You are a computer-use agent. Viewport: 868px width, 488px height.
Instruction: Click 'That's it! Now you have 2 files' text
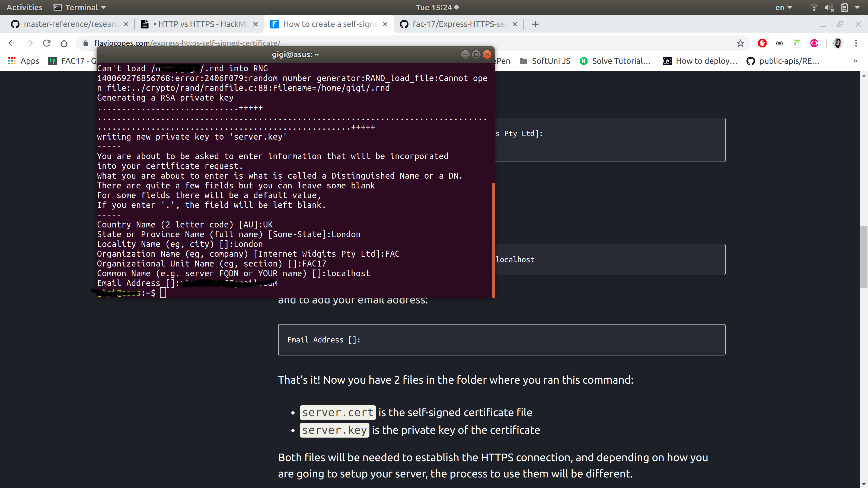456,380
